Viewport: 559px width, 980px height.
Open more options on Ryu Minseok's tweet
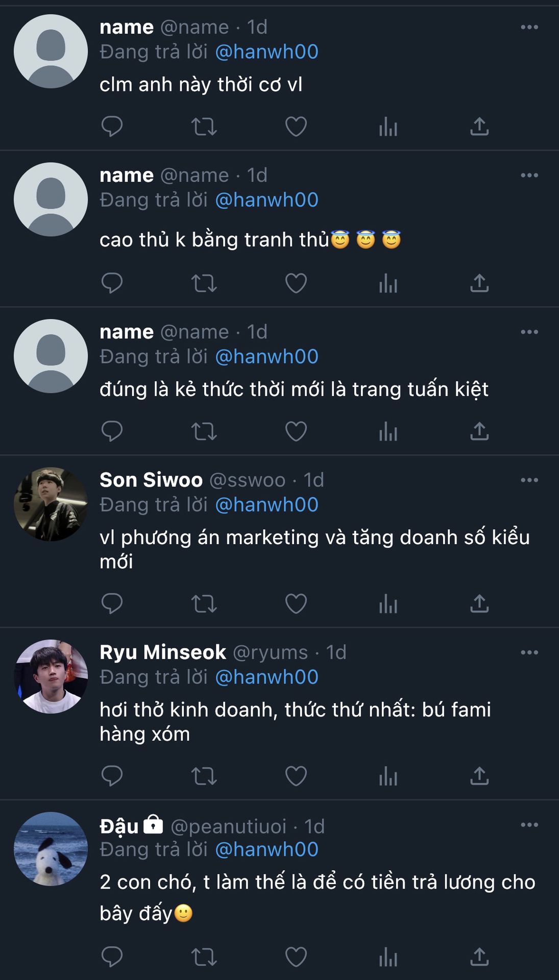pyautogui.click(x=529, y=652)
